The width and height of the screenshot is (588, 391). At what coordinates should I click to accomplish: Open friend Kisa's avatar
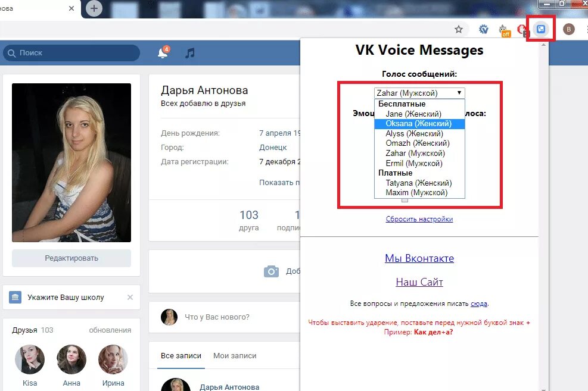pyautogui.click(x=30, y=359)
